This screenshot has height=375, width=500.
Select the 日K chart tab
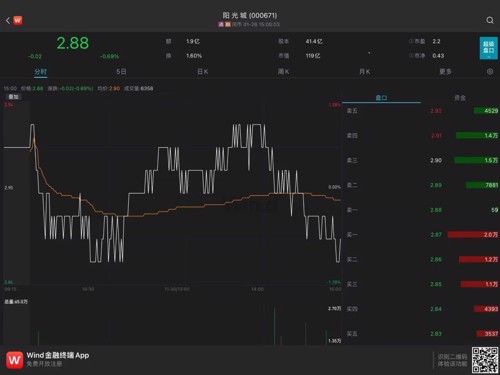point(203,71)
